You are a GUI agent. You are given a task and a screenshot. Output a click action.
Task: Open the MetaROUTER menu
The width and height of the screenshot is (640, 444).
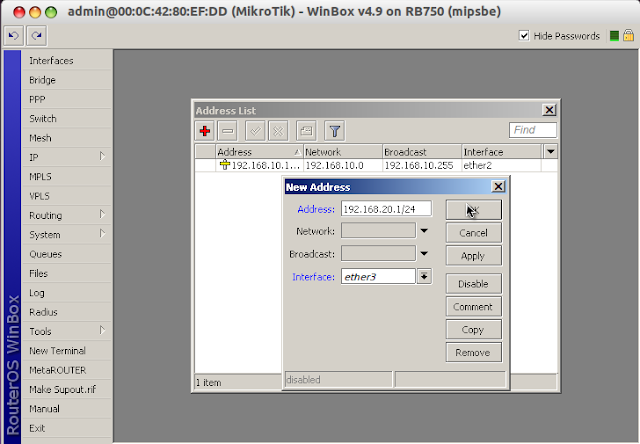(67, 370)
